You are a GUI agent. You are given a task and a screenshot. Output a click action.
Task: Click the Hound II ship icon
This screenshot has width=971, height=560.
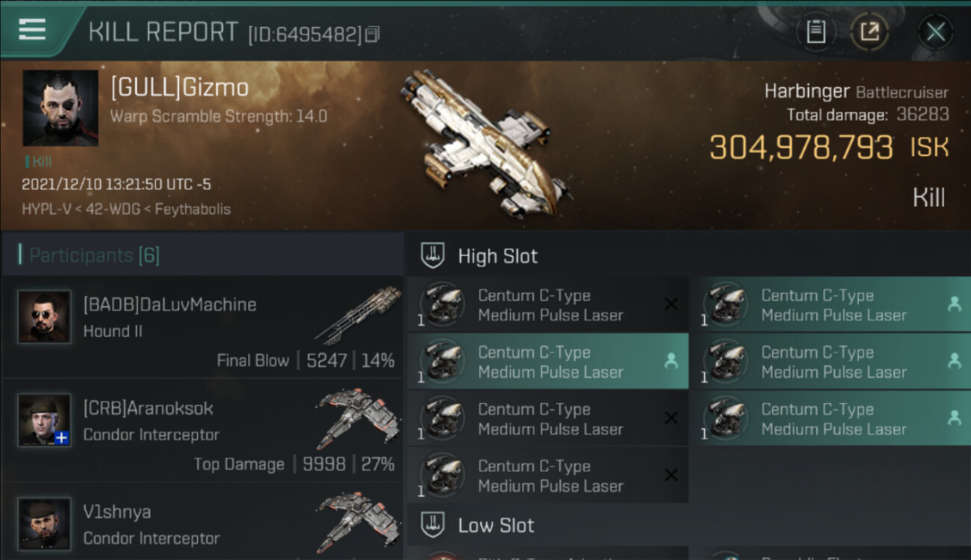tap(357, 314)
